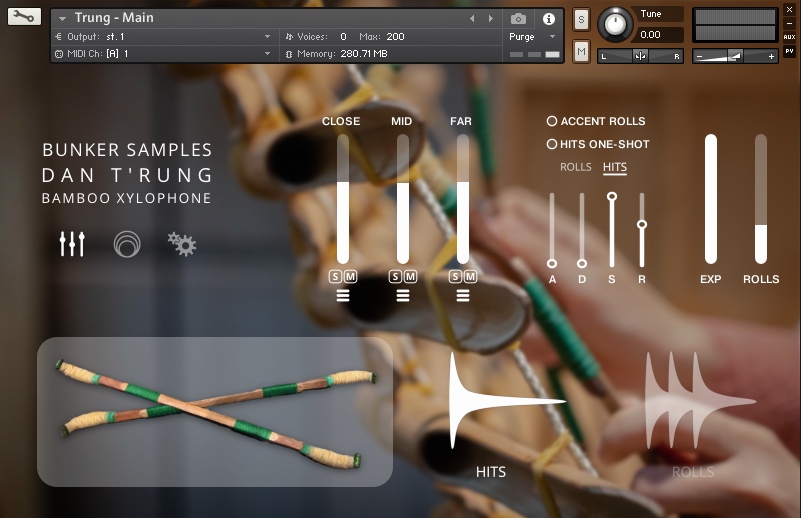Image resolution: width=801 pixels, height=518 pixels.
Task: Click the crossed mallets image
Action: (215, 412)
